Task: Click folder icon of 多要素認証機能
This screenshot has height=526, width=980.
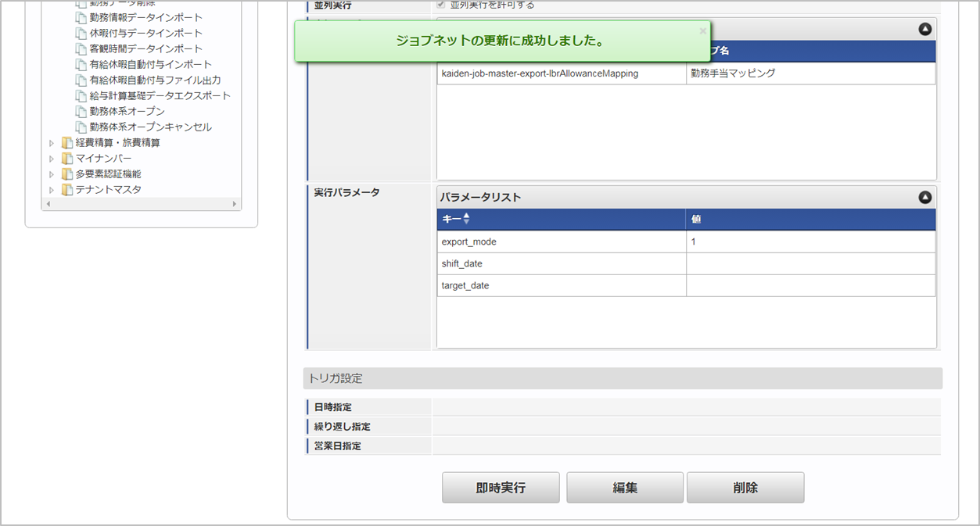Action: tap(67, 174)
